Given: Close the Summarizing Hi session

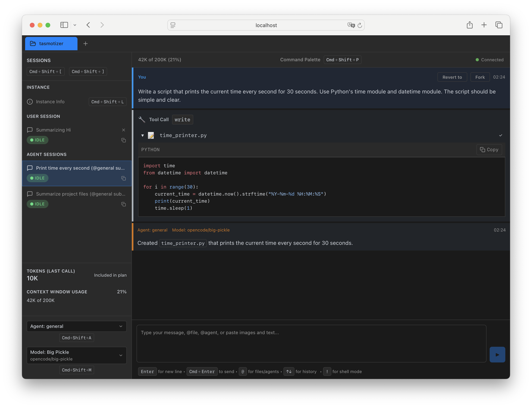Looking at the screenshot, I should point(123,130).
